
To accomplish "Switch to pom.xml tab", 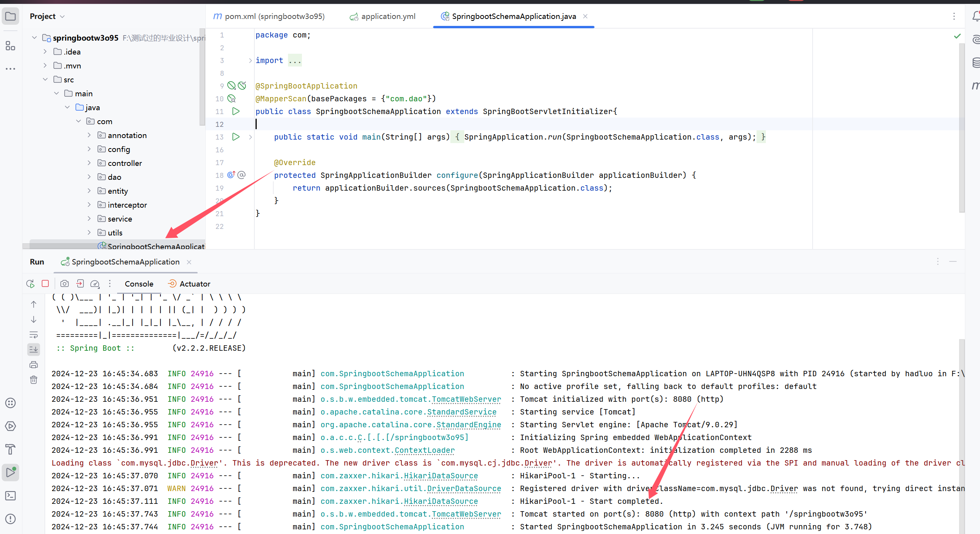I will 269,16.
